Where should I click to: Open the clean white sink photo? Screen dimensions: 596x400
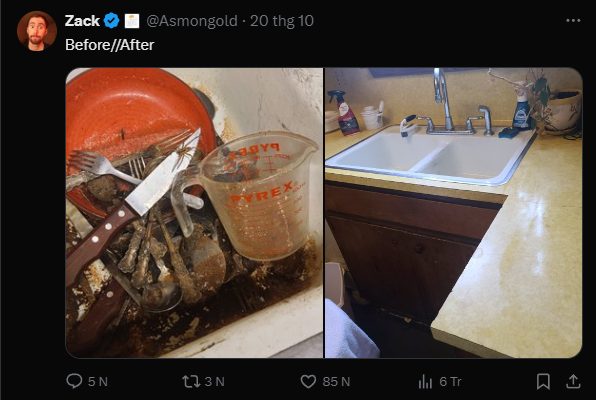[x=453, y=213]
